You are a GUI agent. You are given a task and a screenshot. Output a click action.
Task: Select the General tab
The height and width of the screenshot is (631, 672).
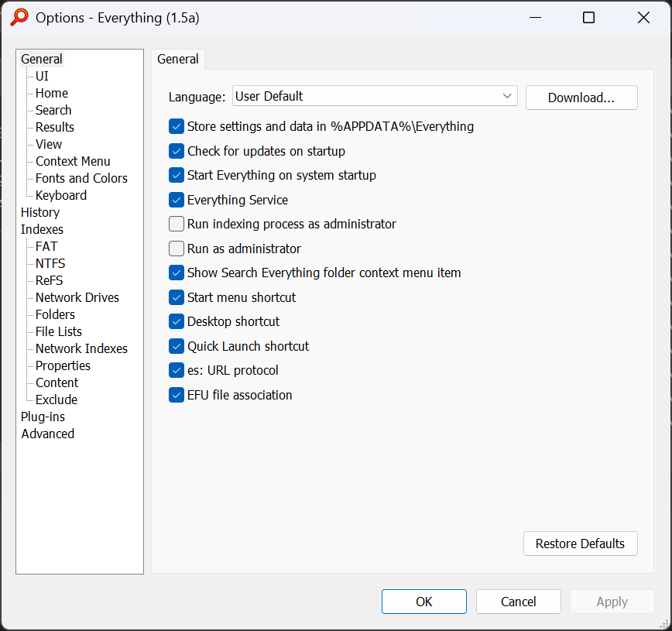coord(178,60)
